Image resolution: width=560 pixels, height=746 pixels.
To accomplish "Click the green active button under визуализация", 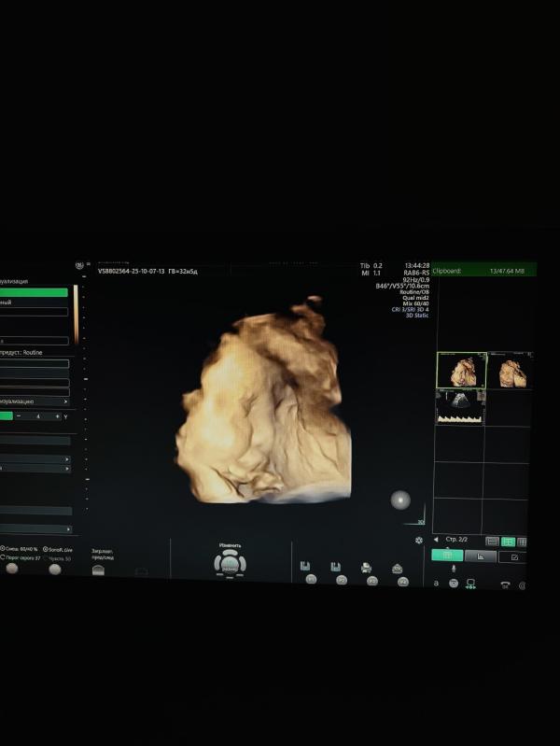I will tap(34, 292).
